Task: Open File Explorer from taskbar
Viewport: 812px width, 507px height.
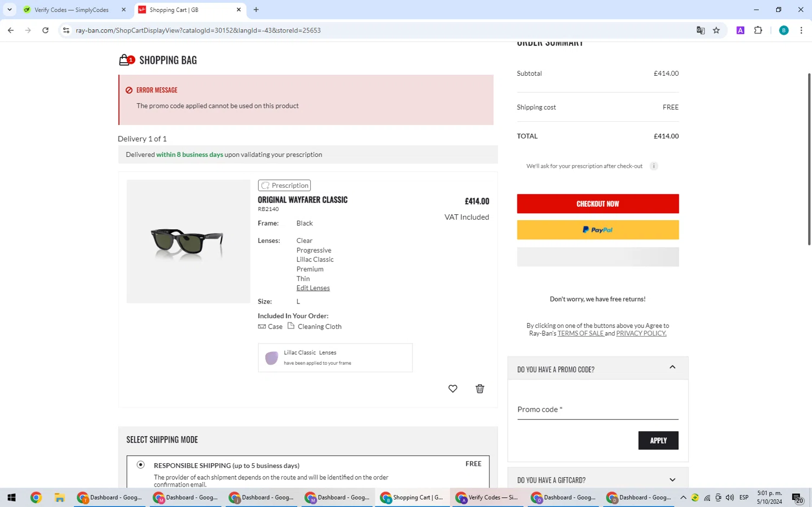Action: click(60, 497)
